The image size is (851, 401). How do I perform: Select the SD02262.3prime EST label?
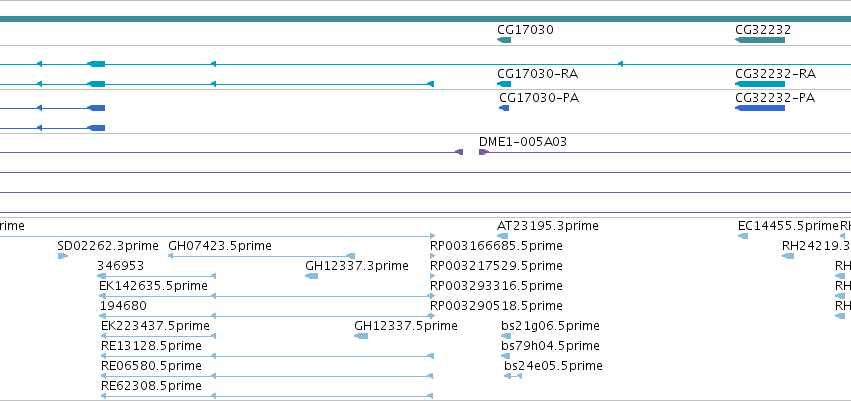click(x=107, y=246)
